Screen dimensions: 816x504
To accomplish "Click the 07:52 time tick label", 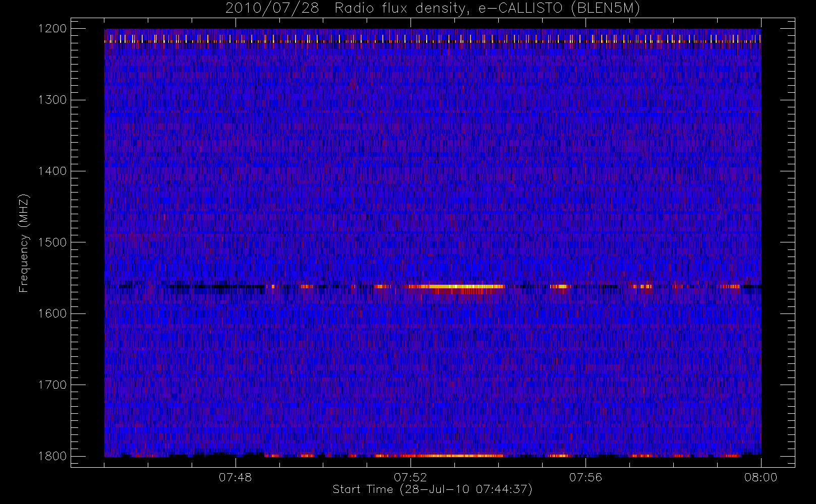I will 411,477.
